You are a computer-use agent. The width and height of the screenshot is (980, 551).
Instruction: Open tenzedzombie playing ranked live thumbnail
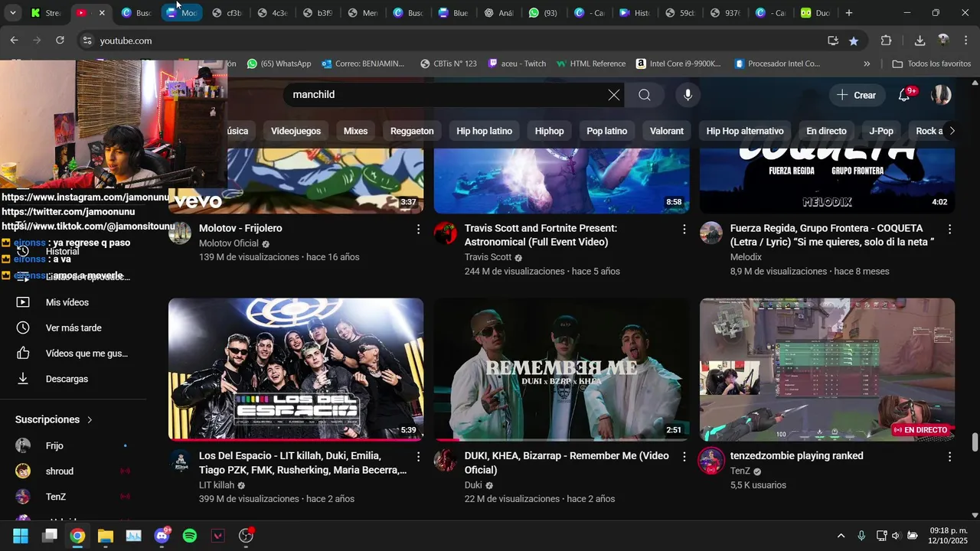tap(827, 370)
